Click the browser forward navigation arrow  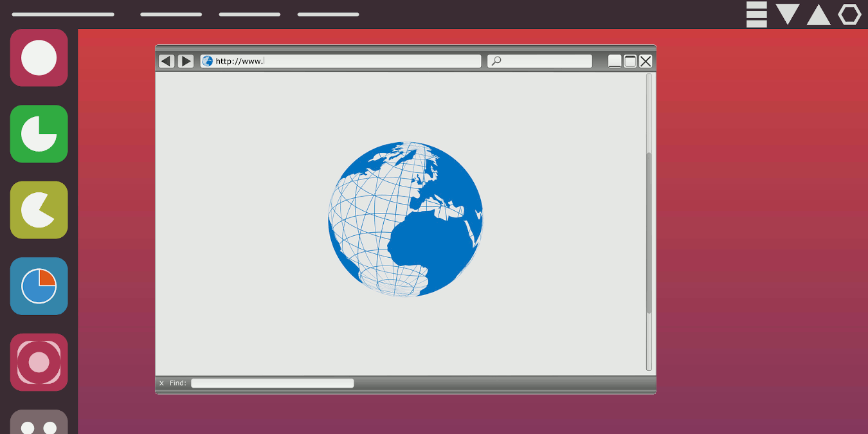pos(186,60)
